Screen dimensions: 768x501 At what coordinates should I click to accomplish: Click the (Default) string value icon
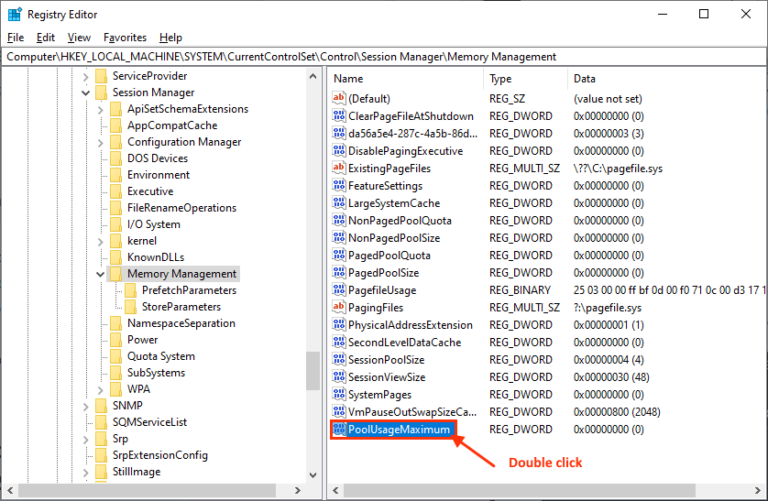(x=338, y=99)
